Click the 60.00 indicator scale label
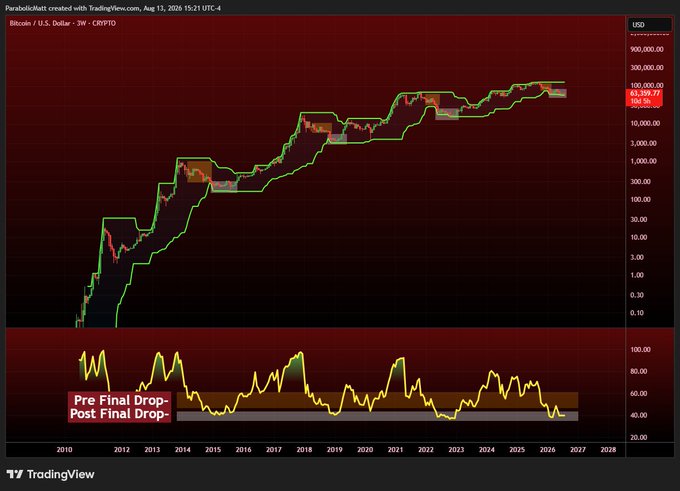The height and width of the screenshot is (491, 680). (x=639, y=393)
